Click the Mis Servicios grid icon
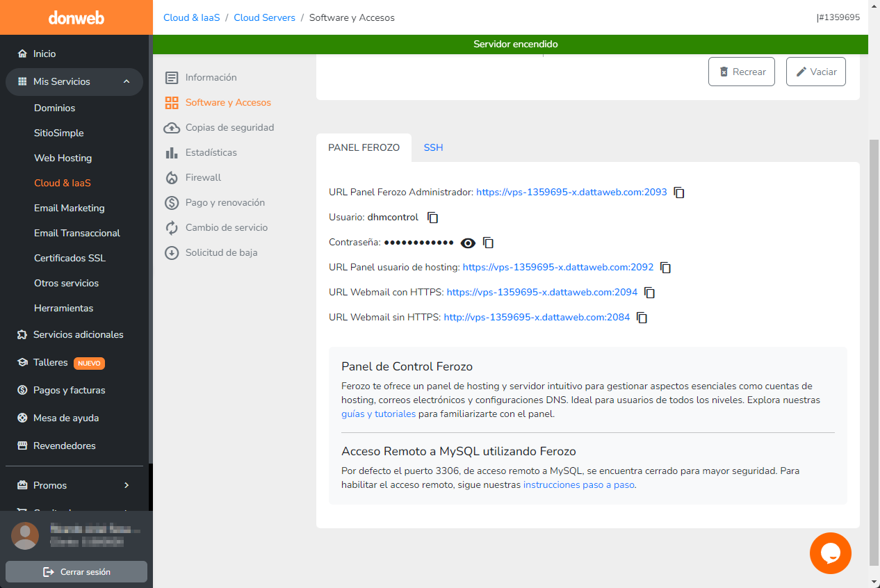880x588 pixels. (22, 81)
